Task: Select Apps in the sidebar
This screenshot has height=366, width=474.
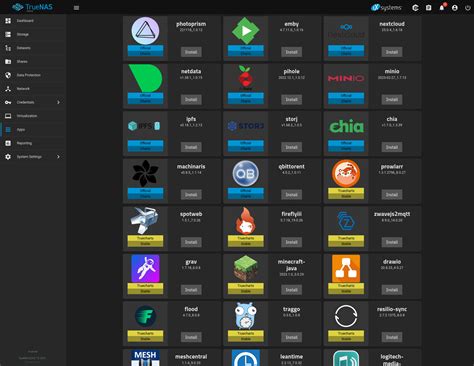Action: 33,130
